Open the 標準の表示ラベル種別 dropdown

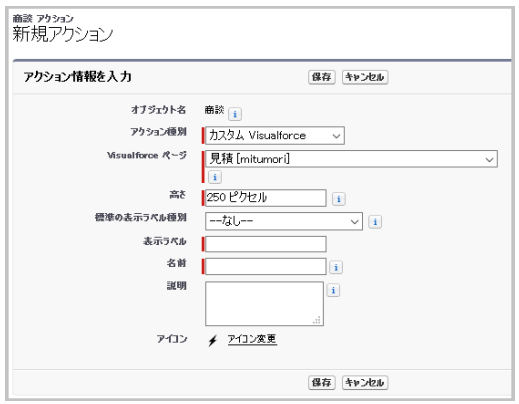click(284, 221)
